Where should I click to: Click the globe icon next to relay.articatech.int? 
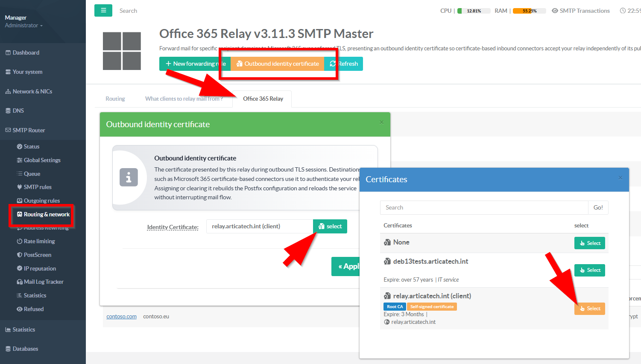point(387,322)
